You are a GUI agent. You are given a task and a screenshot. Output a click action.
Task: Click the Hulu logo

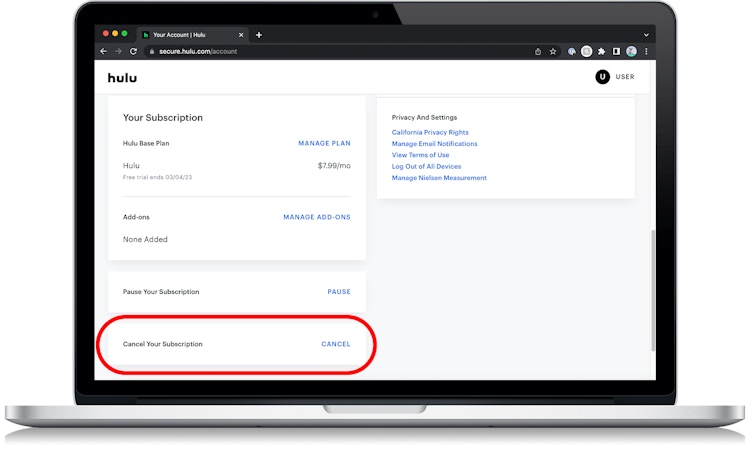[x=122, y=78]
